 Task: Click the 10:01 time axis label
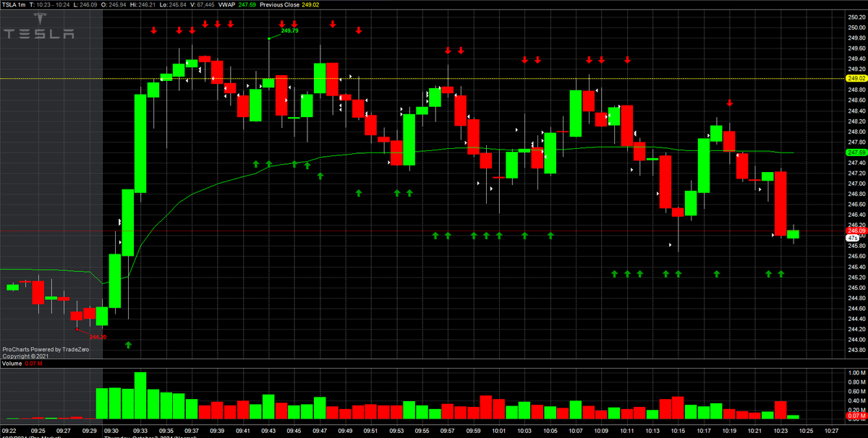(498, 431)
